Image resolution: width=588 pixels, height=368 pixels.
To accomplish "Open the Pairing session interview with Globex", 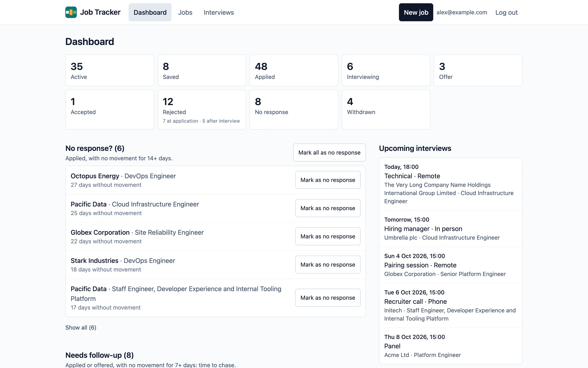I will (x=451, y=265).
